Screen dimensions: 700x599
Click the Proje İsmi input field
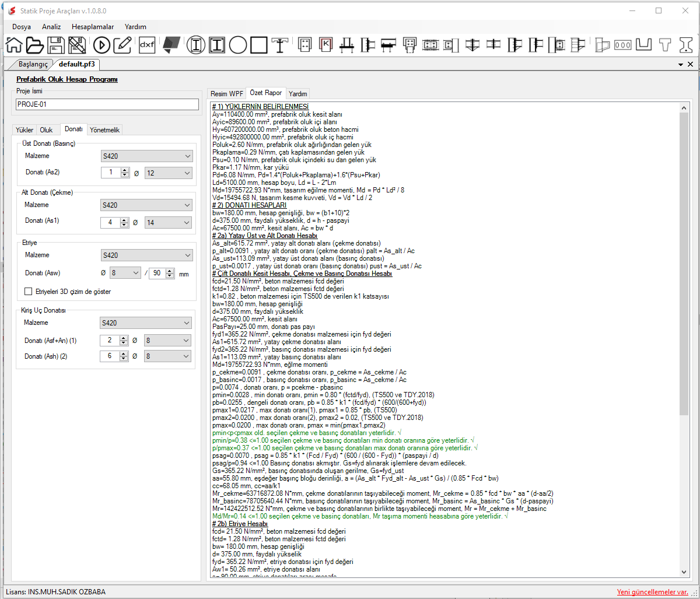pos(107,104)
